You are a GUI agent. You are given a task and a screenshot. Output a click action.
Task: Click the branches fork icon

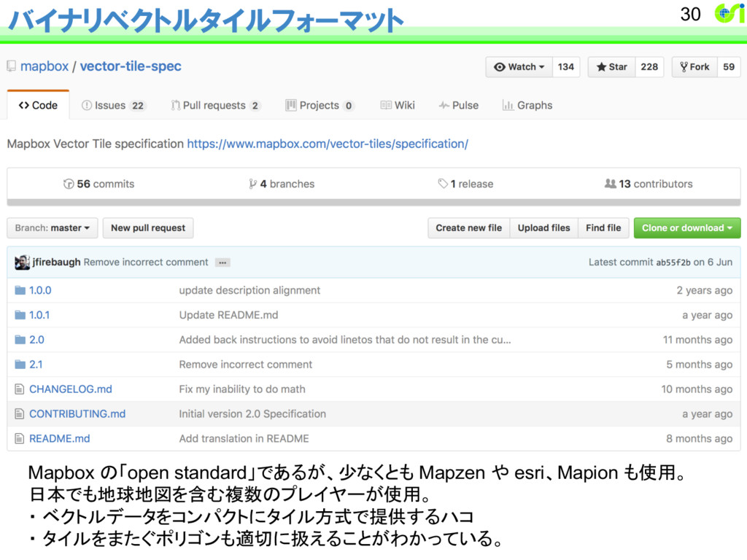[x=252, y=184]
